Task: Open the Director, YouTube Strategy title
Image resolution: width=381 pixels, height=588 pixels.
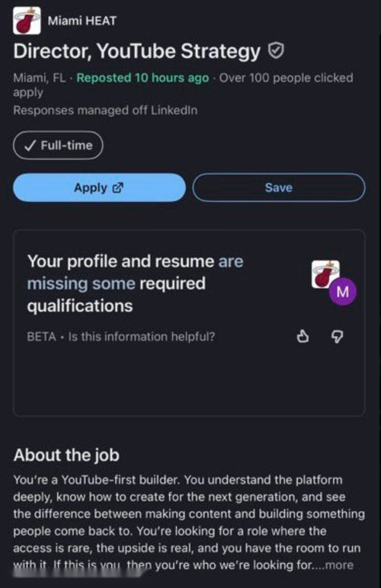Action: point(137,51)
